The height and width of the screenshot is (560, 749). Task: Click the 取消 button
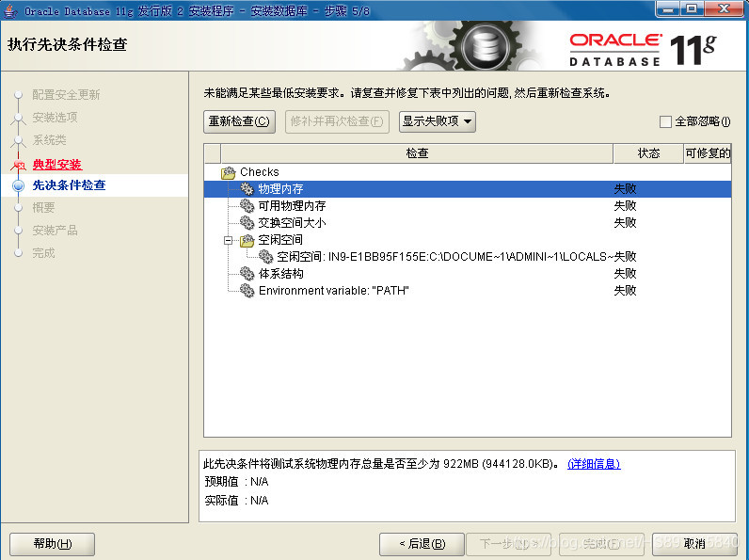pos(694,544)
